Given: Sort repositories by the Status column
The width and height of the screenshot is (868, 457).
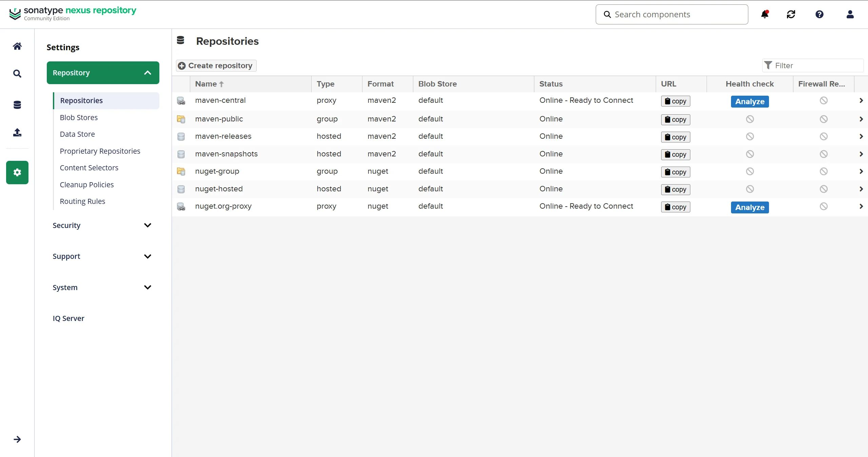Looking at the screenshot, I should 595,84.
